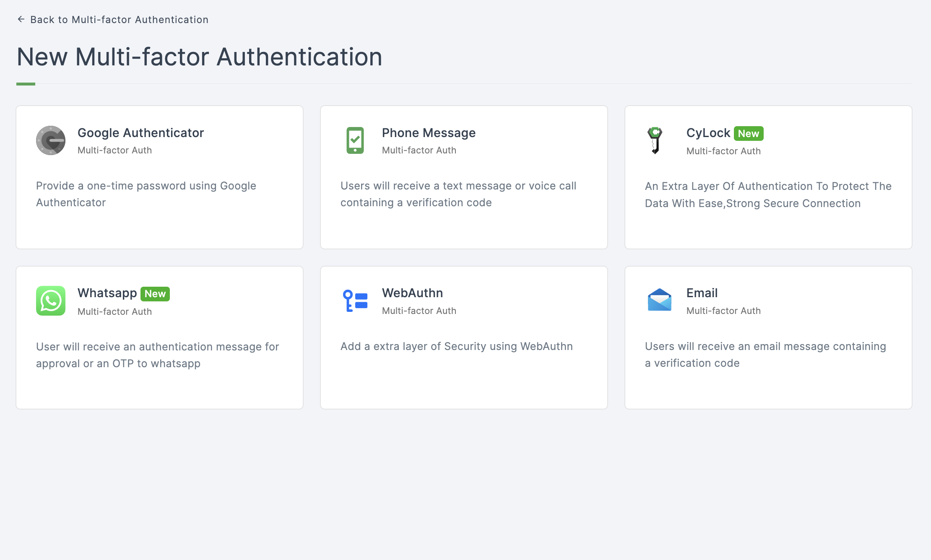Click the Whatsapp logo icon
The height and width of the screenshot is (560, 931).
tap(51, 301)
